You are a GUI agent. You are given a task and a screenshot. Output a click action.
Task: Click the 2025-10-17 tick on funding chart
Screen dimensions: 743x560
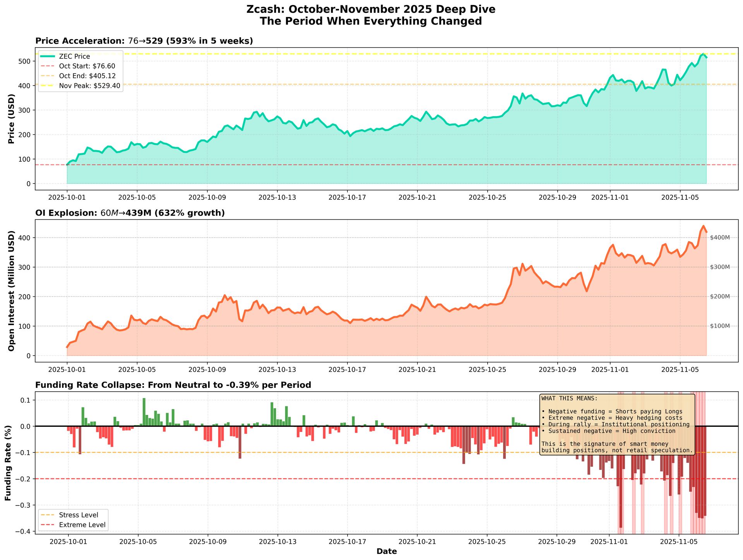point(347,541)
